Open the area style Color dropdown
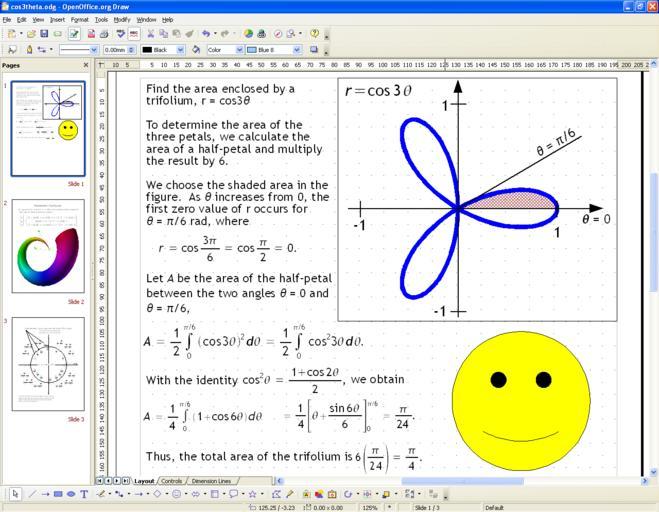 (240, 49)
